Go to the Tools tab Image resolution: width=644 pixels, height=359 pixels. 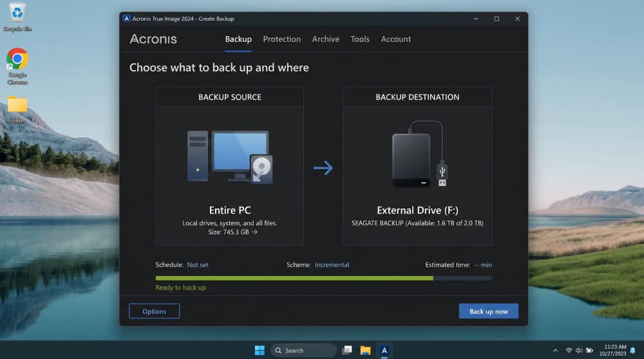pyautogui.click(x=360, y=39)
